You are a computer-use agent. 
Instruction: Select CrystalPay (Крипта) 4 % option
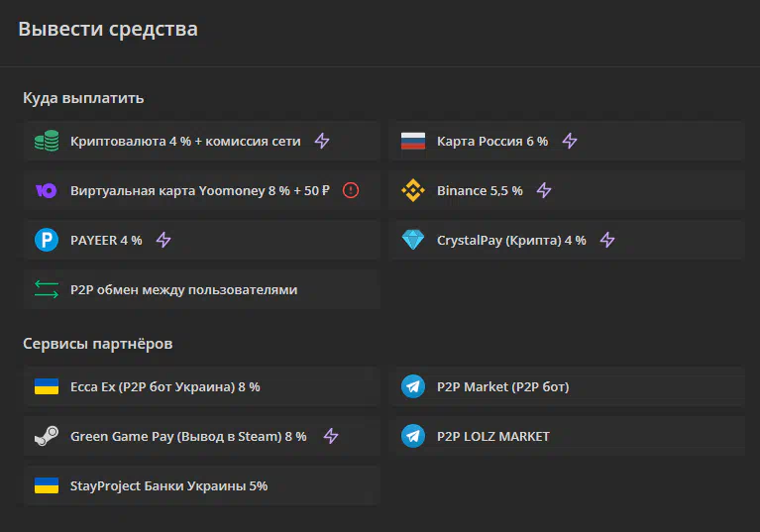pos(568,240)
